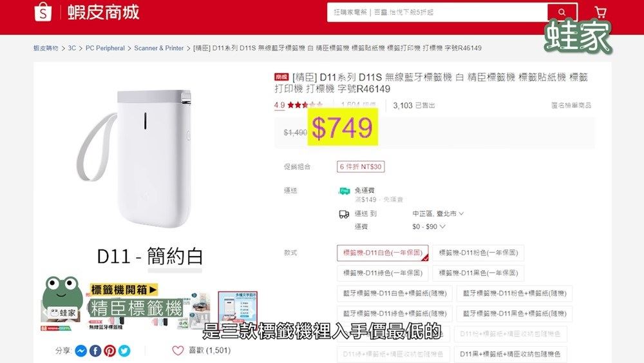Select 標籤機-D11白色(一年保固) option
The width and height of the screenshot is (644, 363).
pos(383,253)
